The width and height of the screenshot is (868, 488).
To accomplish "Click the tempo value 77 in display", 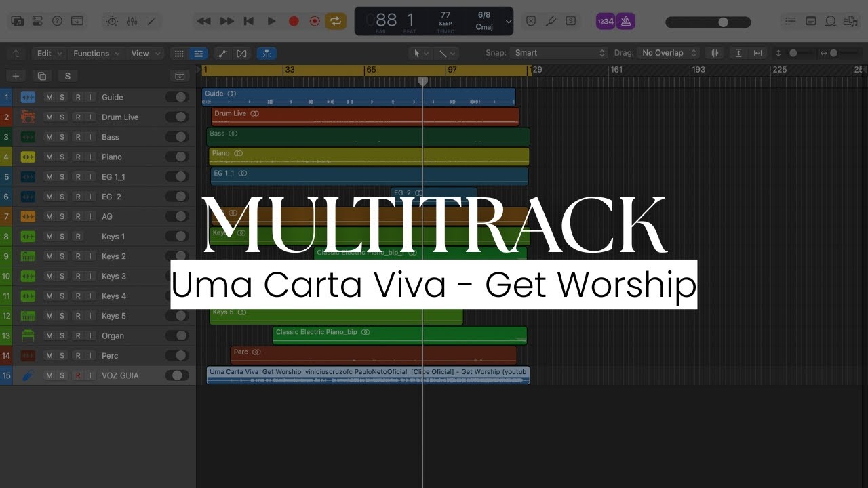I will pos(446,14).
